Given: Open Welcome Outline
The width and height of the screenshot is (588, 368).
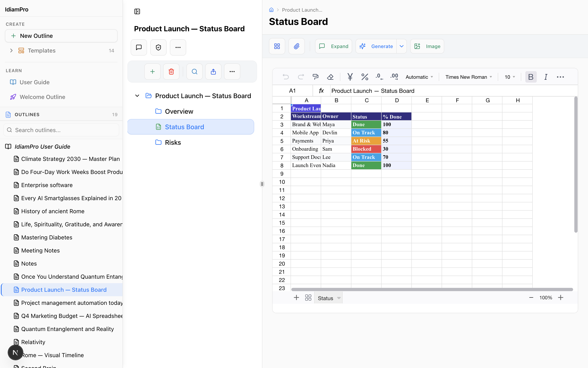Looking at the screenshot, I should click(42, 97).
